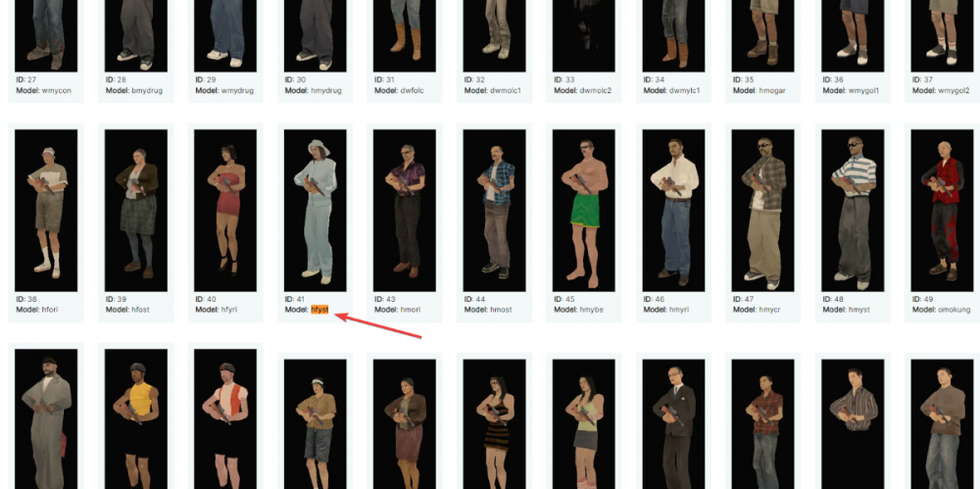Select the 'Model: hmycr' text

pos(758,309)
